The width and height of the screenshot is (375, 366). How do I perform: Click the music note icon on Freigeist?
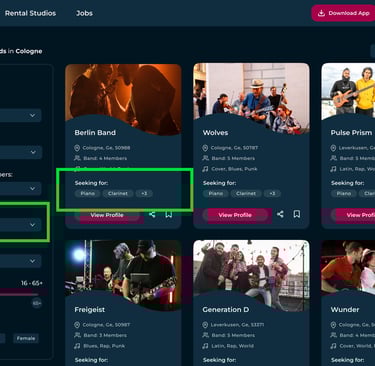pos(77,346)
